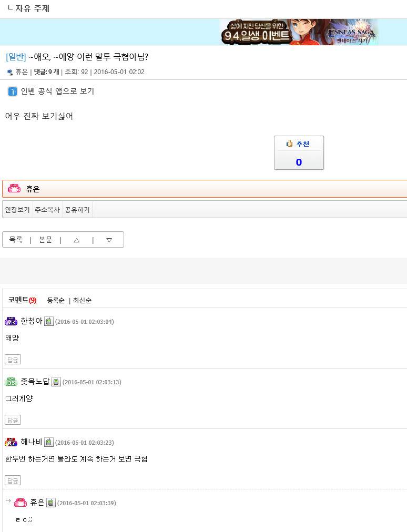Click 주소복사 to copy the post URL
This screenshot has width=407, height=532.
tap(47, 209)
